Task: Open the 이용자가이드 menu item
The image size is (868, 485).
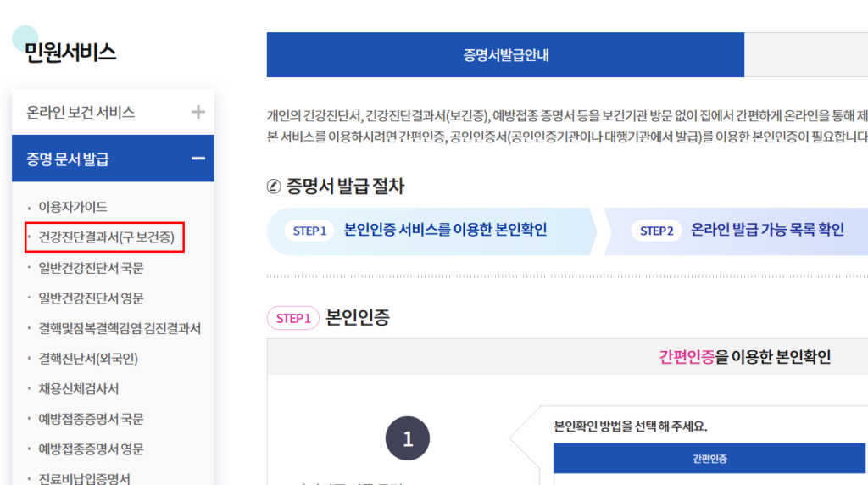Action: pyautogui.click(x=73, y=207)
